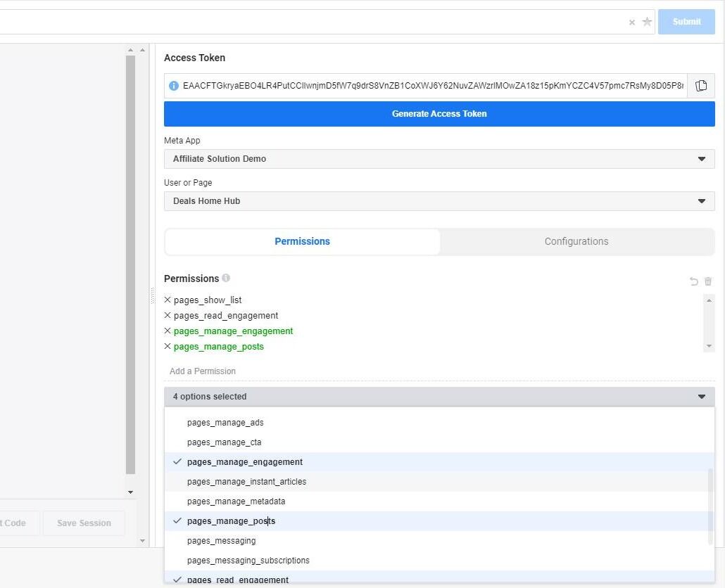725x588 pixels.
Task: Remove the pages_manage_posts permission
Action: [x=168, y=347]
